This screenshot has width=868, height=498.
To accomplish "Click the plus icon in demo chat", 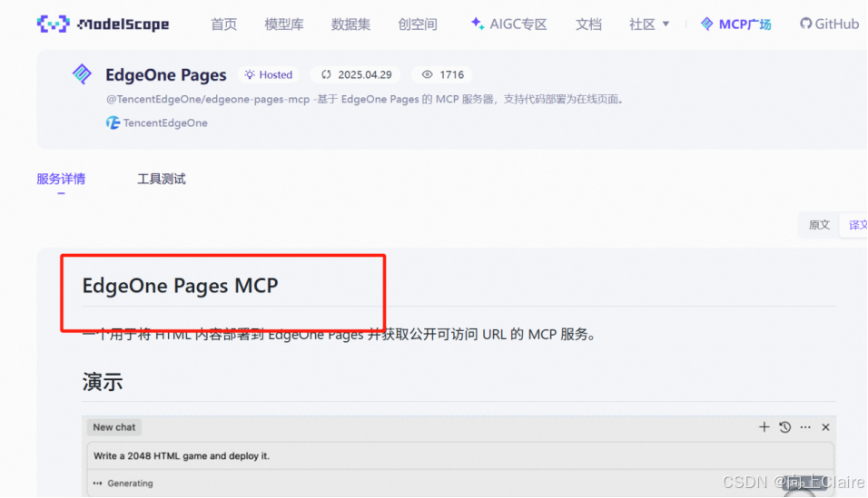I will tap(764, 426).
